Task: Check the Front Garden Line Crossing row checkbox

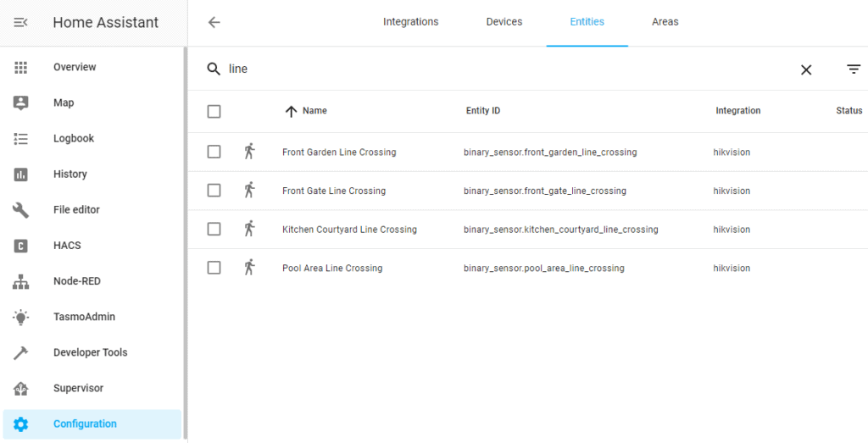Action: pyautogui.click(x=214, y=152)
